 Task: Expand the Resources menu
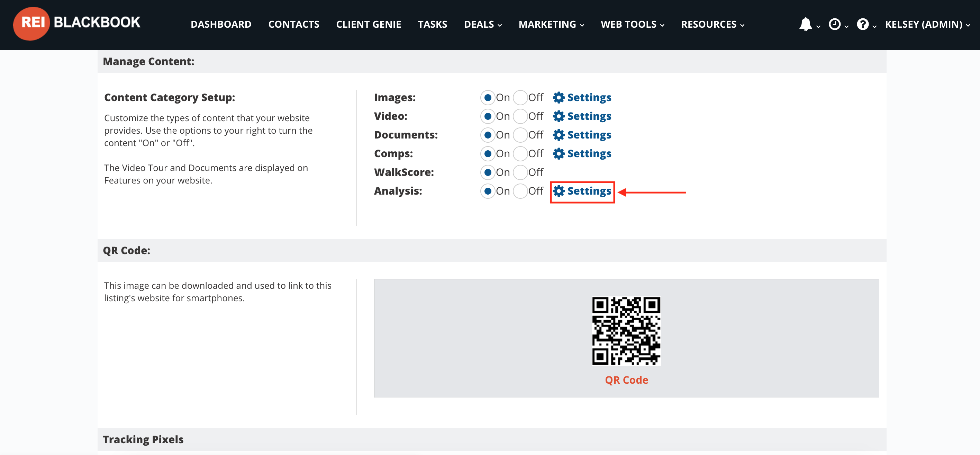coord(713,24)
